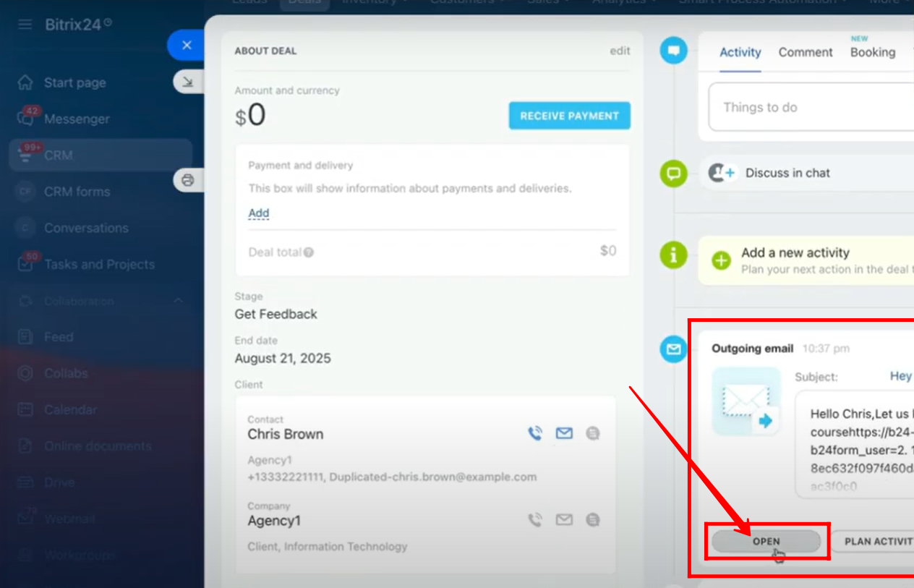This screenshot has height=588, width=914.
Task: Call contact Chris Brown via phone icon
Action: (x=535, y=433)
